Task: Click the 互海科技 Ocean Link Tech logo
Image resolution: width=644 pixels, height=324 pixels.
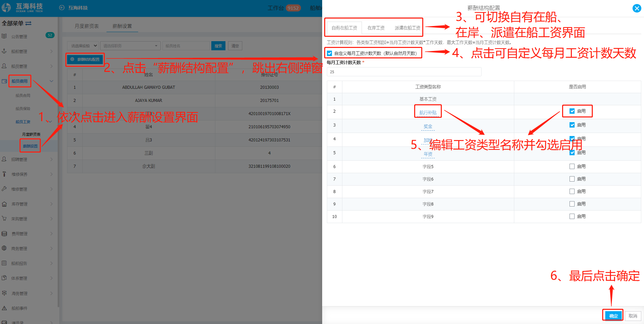Action: [x=22, y=7]
